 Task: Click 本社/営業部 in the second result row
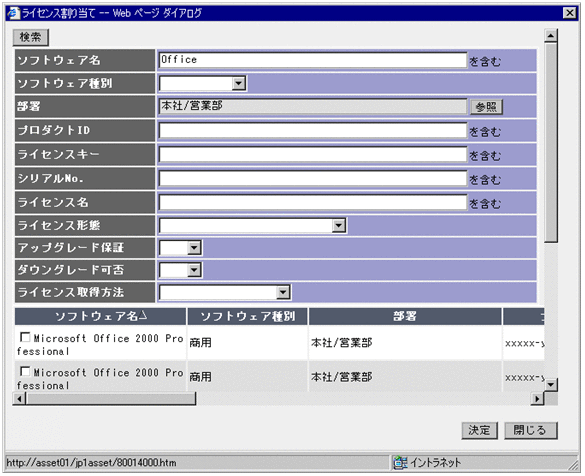point(342,377)
